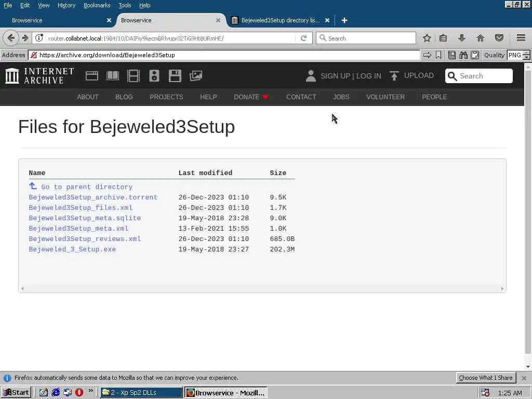Viewport: 532px width, 399px height.
Task: Open the site information icon in URL bar
Action: (39, 38)
